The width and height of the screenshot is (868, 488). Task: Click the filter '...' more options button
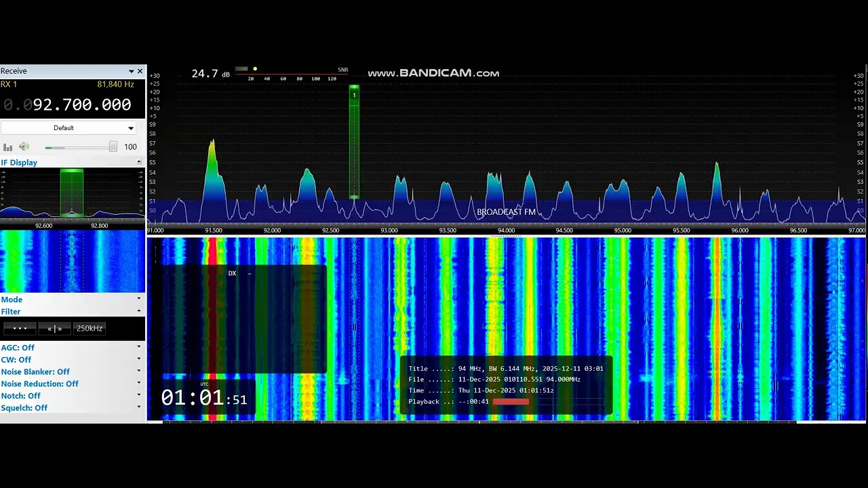coord(20,328)
